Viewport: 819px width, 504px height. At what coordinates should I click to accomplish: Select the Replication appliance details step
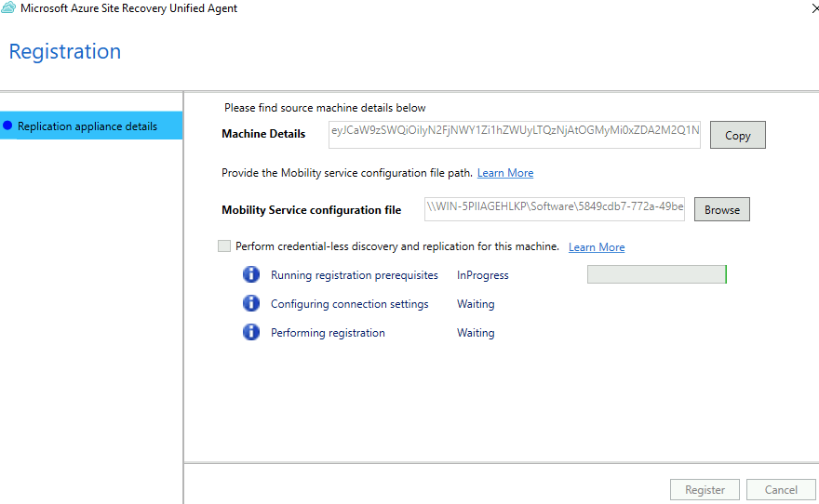pyautogui.click(x=91, y=126)
